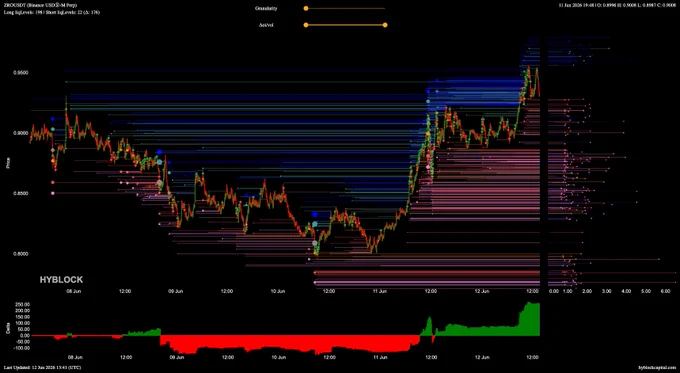The height and width of the screenshot is (373, 680).
Task: Click the 'Granularity' label
Action: [x=266, y=8]
